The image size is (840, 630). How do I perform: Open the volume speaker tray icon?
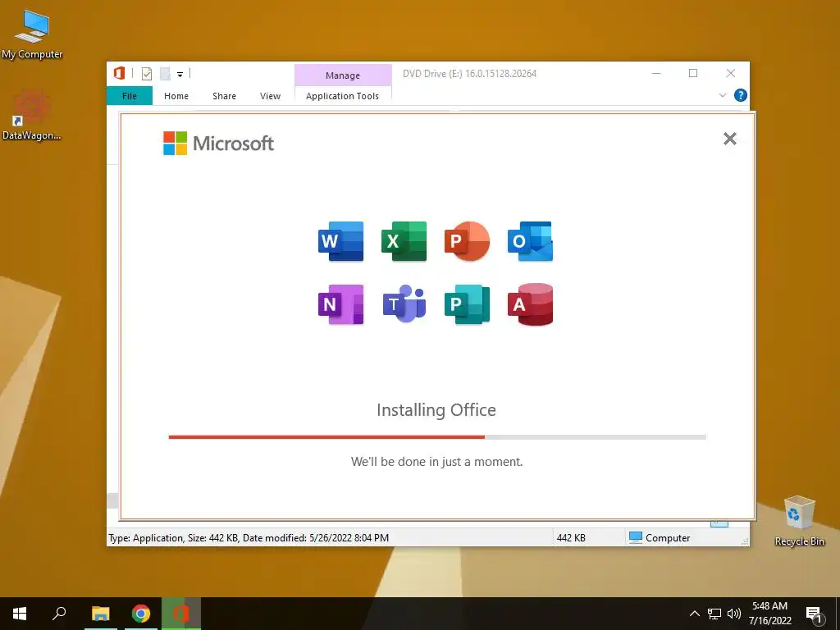point(733,614)
